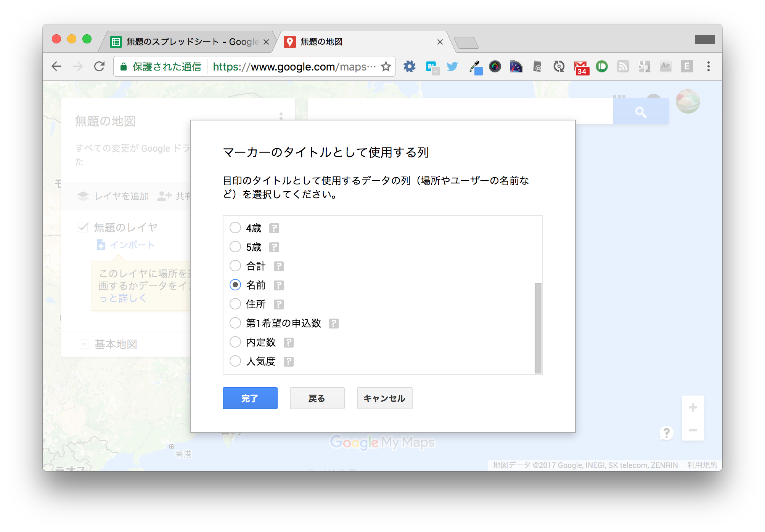Click the help icon next to 5歳
This screenshot has height=532, width=765.
274,247
